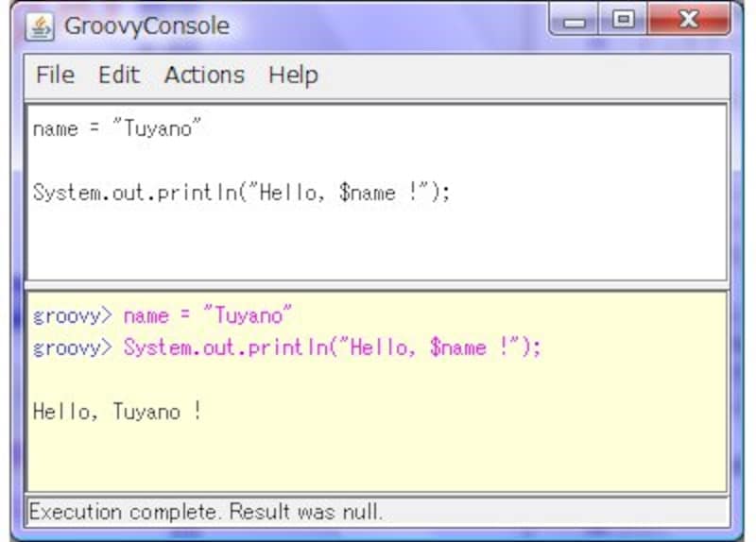Click the editor line name = "Tuyano"
This screenshot has width=756, height=542.
pos(116,128)
